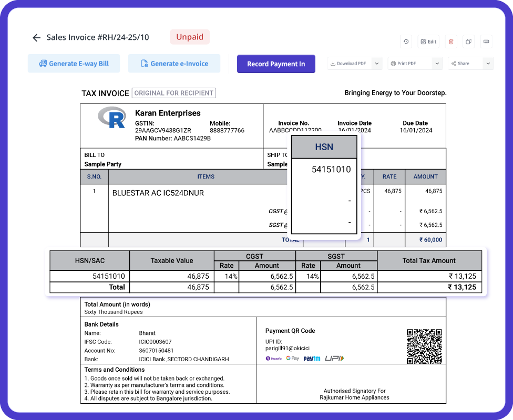Click due date 16/01/2024 under Due Date

point(416,130)
